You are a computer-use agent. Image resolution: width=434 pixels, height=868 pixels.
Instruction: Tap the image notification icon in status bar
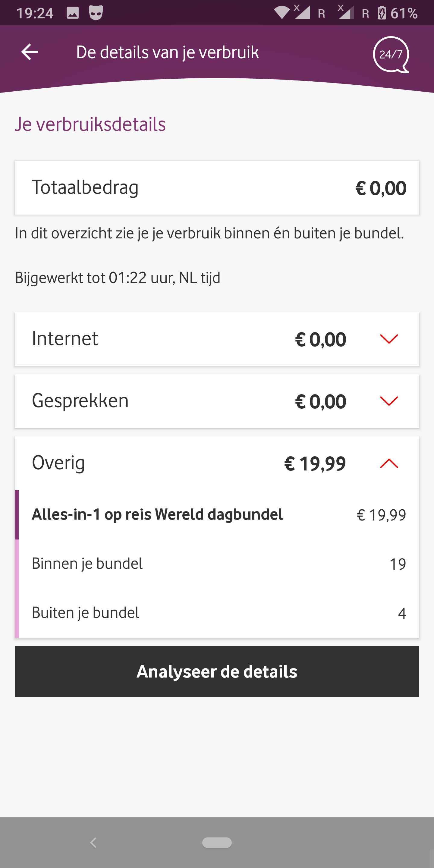pos(73,13)
